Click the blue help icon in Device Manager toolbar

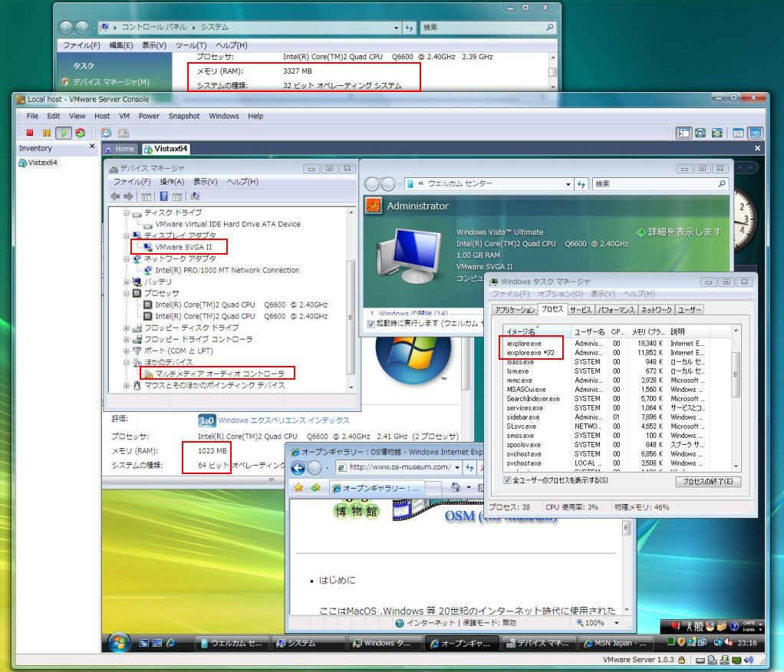(163, 196)
